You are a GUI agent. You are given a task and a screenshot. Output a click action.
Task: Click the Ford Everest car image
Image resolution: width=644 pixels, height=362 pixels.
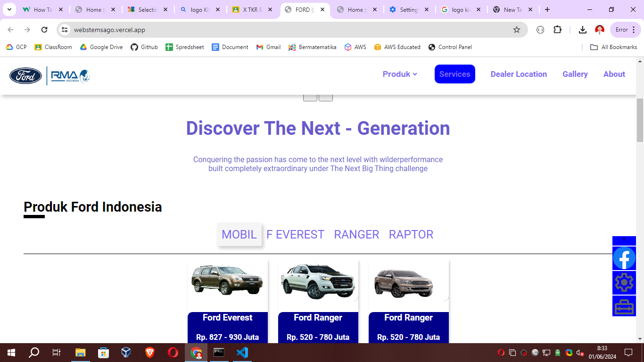[227, 280]
